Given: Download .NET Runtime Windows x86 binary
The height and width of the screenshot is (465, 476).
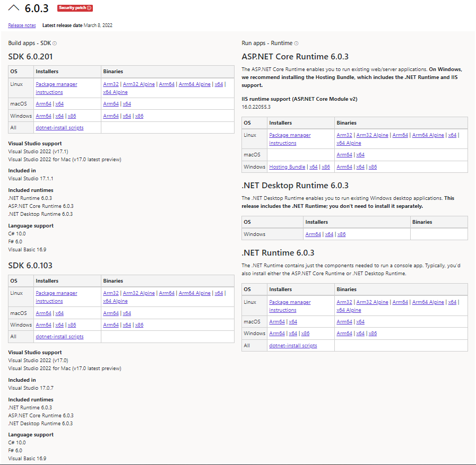Looking at the screenshot, I should click(373, 334).
